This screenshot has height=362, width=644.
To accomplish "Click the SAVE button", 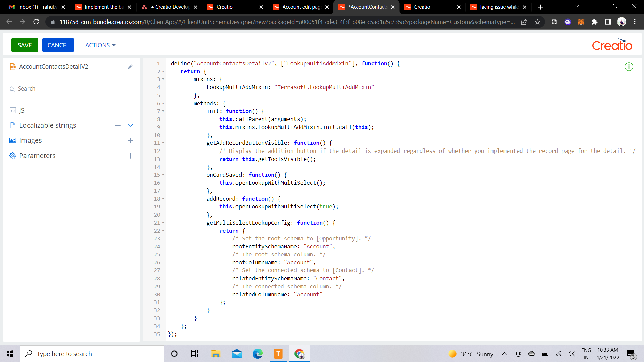I will [25, 45].
